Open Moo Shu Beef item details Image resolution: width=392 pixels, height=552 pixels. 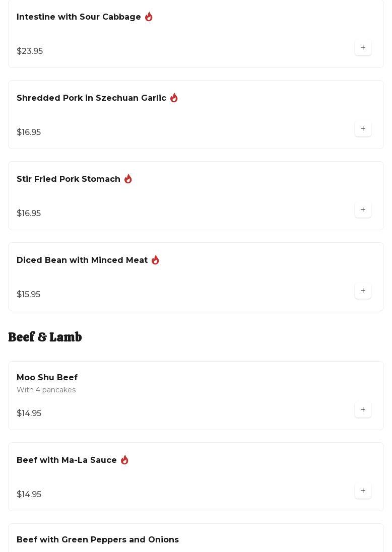click(47, 378)
